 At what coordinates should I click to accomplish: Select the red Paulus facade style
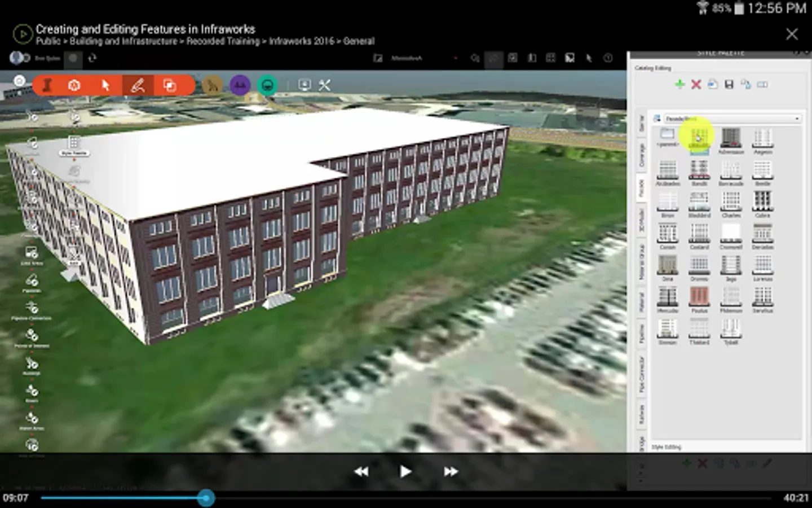point(699,300)
